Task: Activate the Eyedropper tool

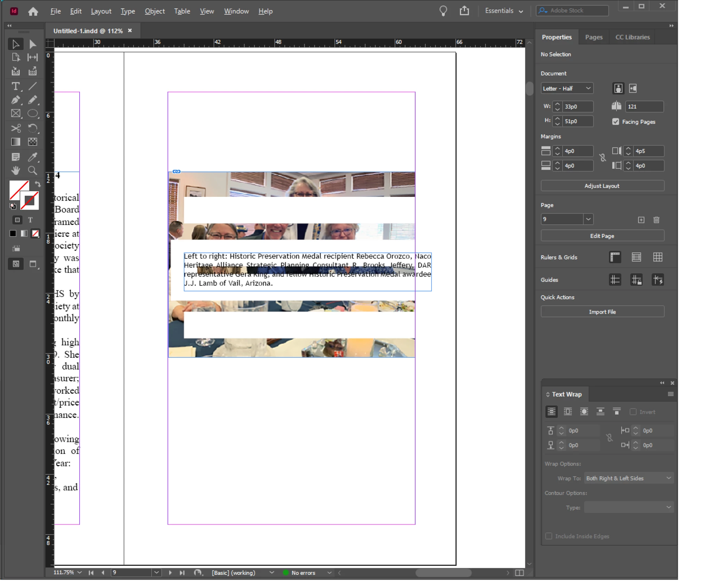Action: [32, 157]
